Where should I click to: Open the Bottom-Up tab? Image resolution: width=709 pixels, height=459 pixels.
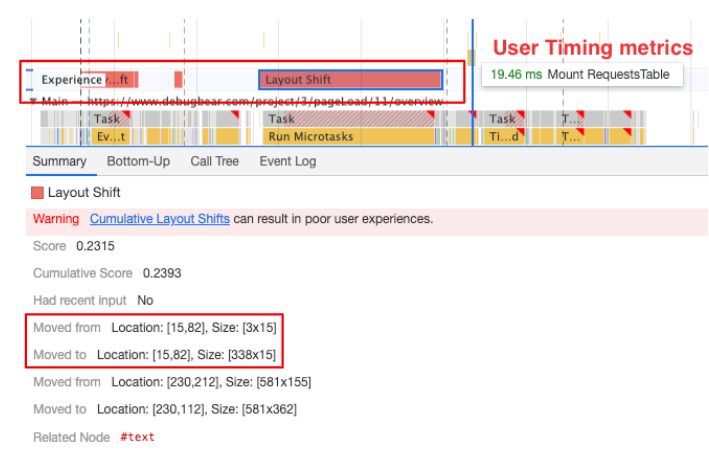pos(138,161)
